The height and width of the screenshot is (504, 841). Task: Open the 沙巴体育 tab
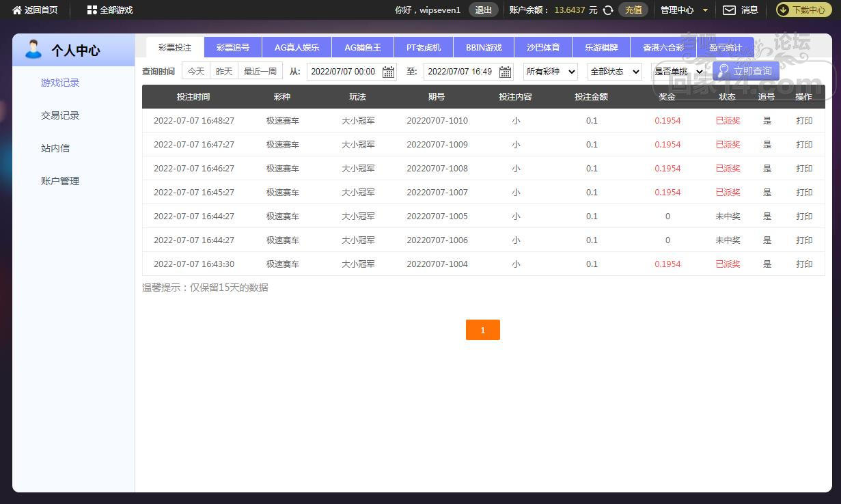[543, 48]
